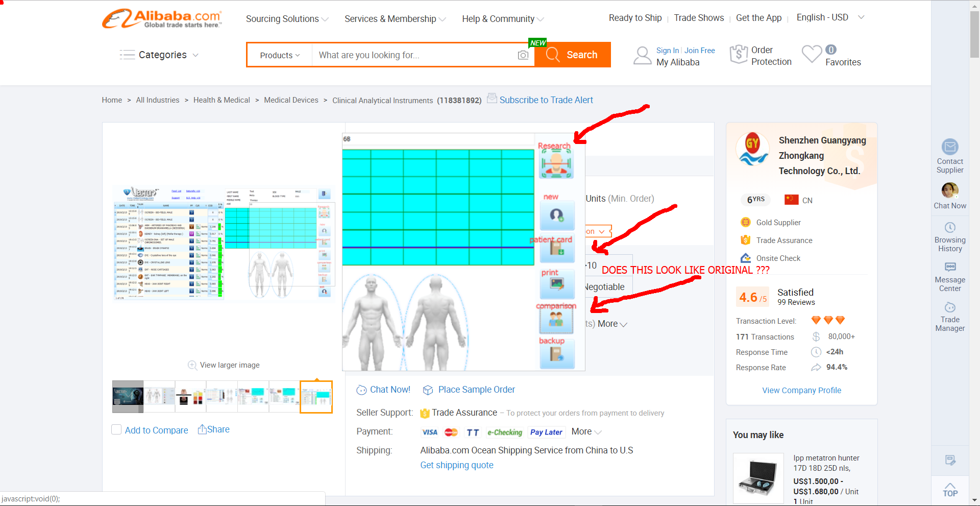Click the Share icon below thumbnails
Screen dimensions: 980x506
(x=203, y=429)
